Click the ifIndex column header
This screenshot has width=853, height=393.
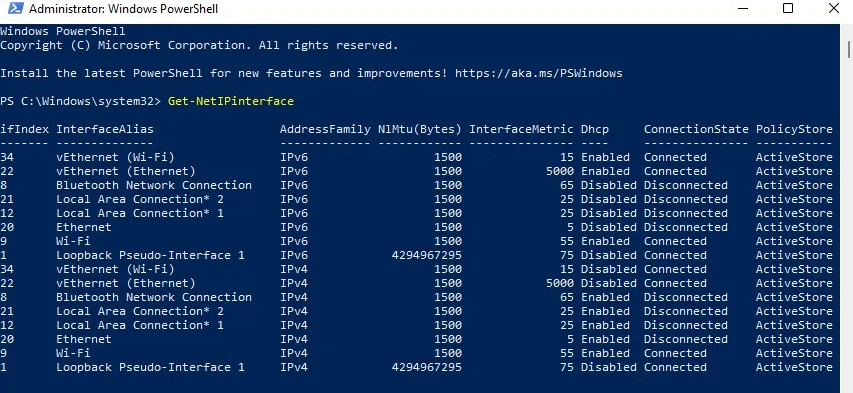pyautogui.click(x=24, y=129)
